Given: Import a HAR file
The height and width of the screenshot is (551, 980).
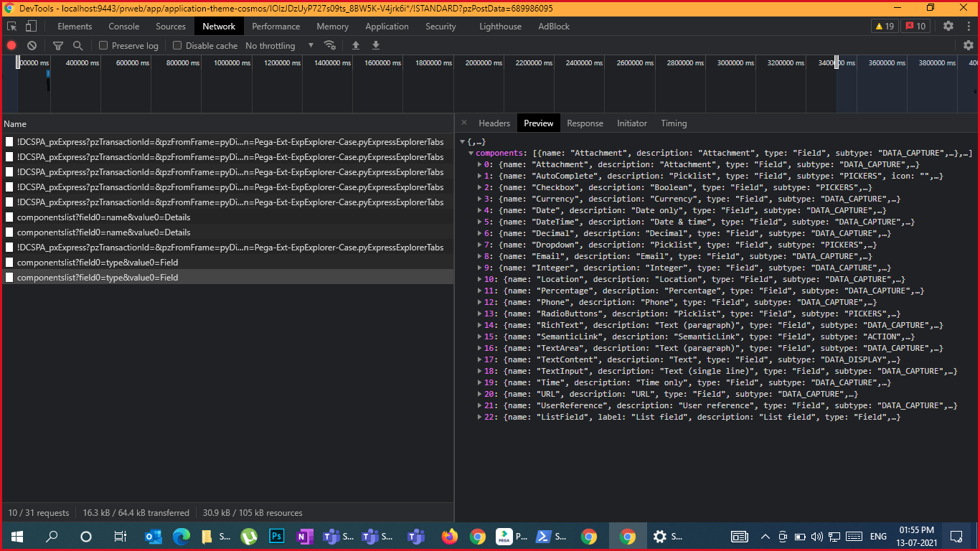Looking at the screenshot, I should click(x=356, y=45).
